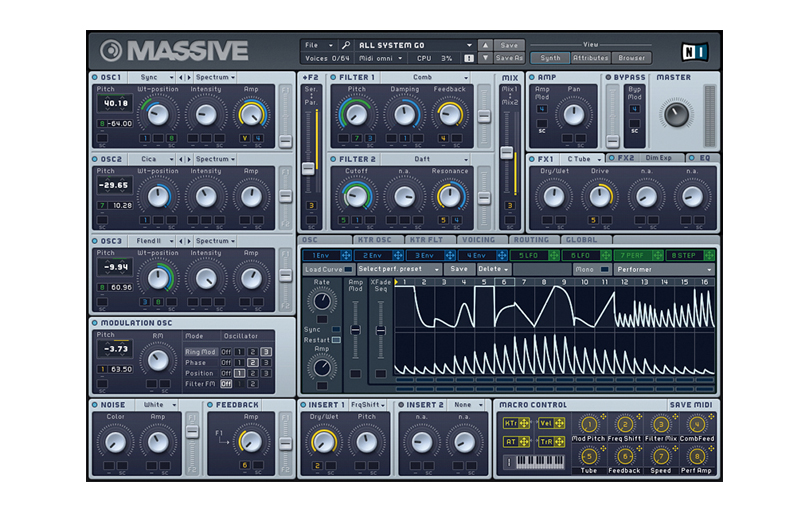Click the OSC1 pitch value 40.18
Image resolution: width=800 pixels, height=510 pixels.
coord(115,104)
